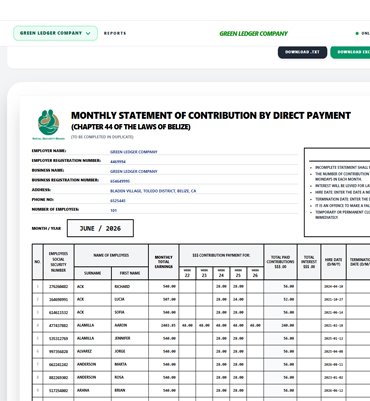
Task: Click the Surname column header
Action: [x=93, y=273]
